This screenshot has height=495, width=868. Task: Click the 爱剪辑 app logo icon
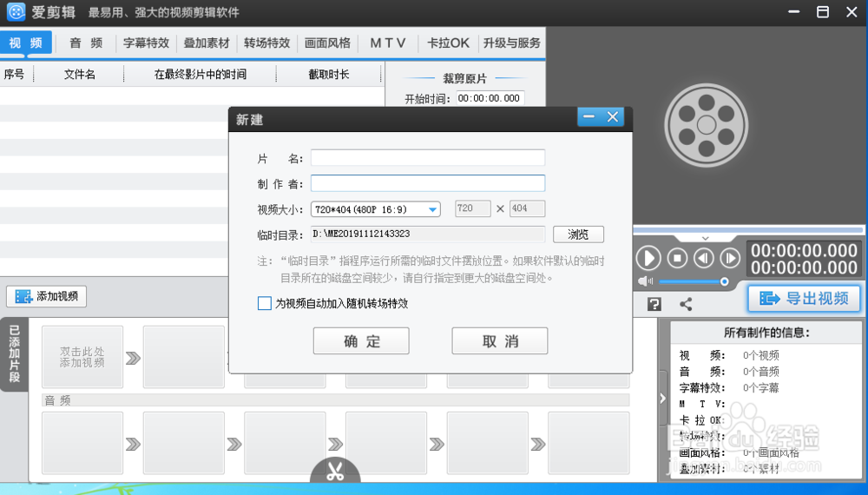pyautogui.click(x=16, y=11)
